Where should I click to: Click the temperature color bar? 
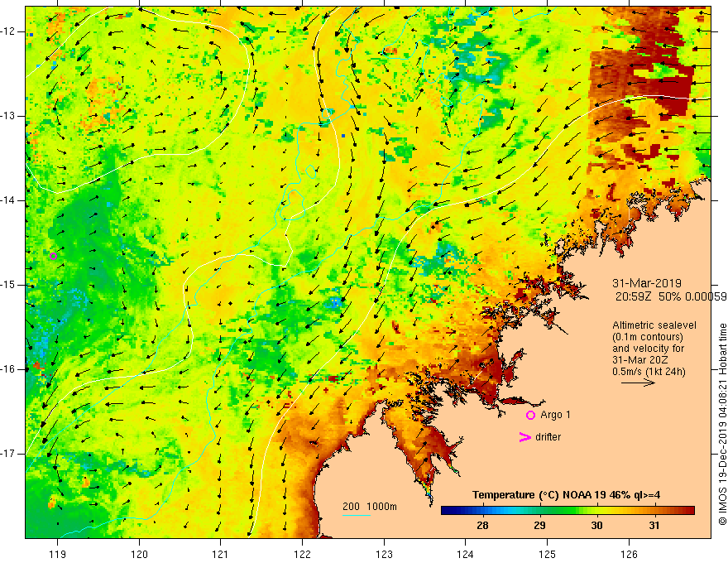(568, 511)
